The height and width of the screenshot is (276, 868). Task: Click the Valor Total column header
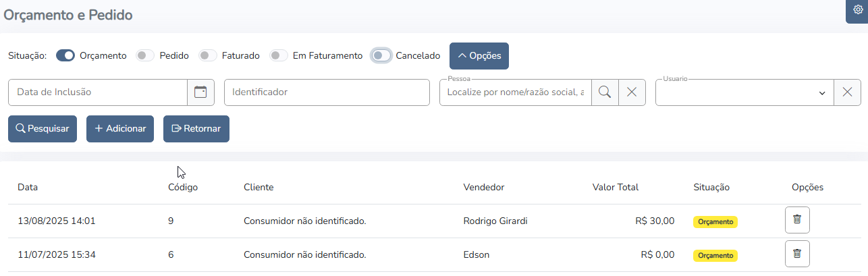pos(615,188)
